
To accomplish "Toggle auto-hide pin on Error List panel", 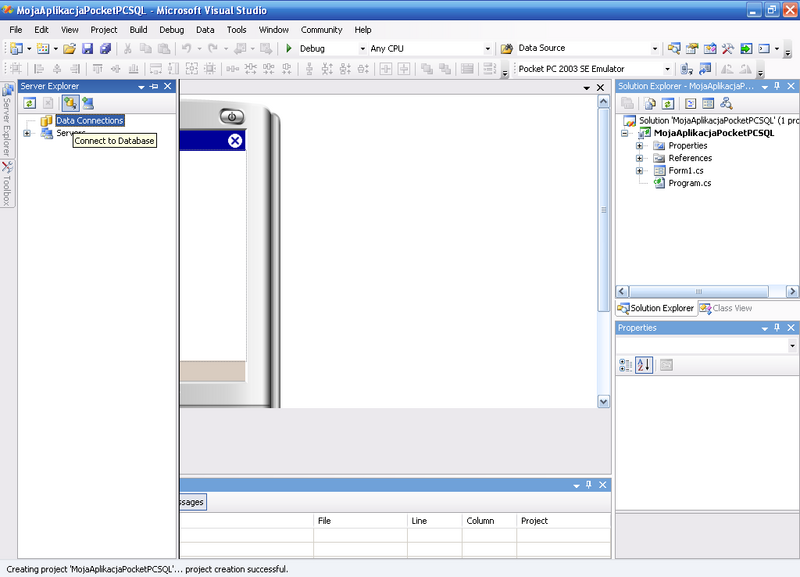I will coord(589,485).
